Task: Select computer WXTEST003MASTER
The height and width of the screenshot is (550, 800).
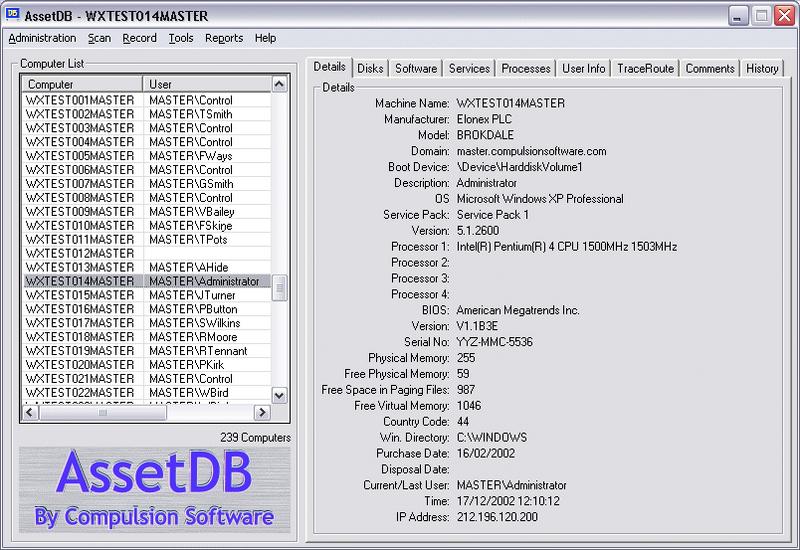Action: tap(80, 128)
